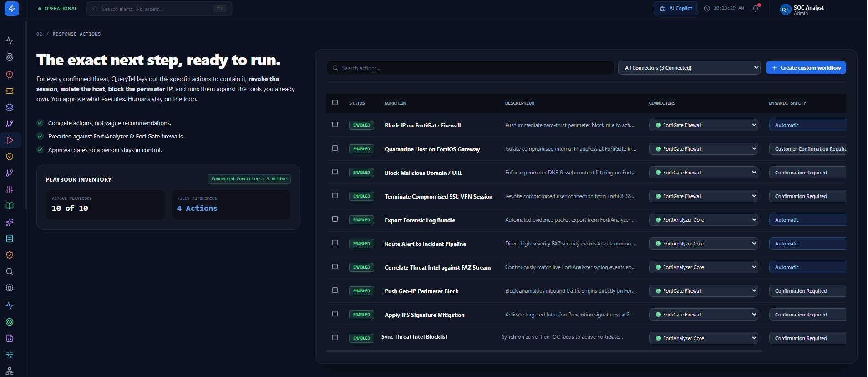
Task: Toggle the select-all checkbox in table header
Action: [335, 102]
